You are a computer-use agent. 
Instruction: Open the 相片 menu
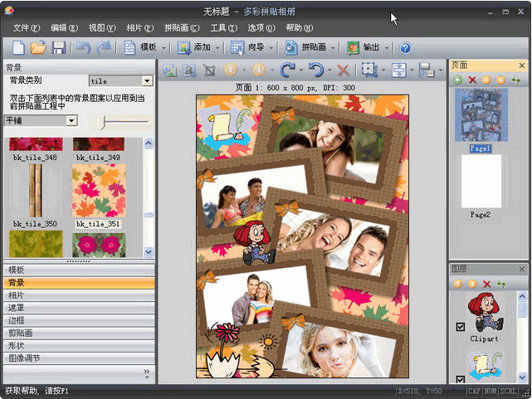coord(139,27)
